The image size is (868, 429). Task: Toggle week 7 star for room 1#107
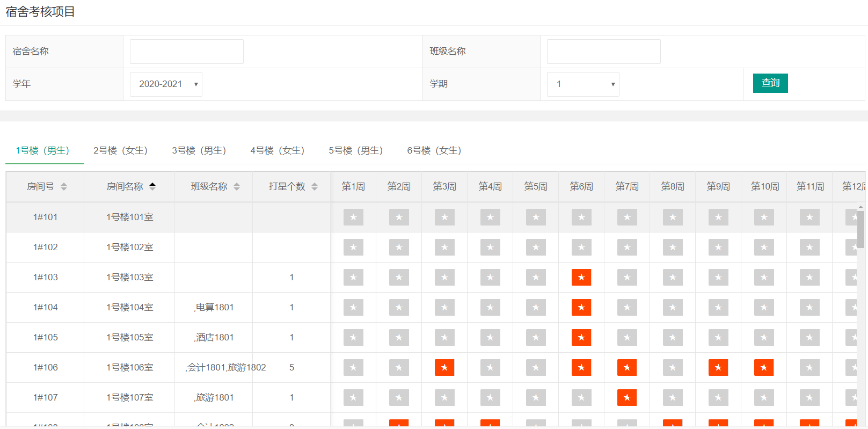(x=627, y=397)
